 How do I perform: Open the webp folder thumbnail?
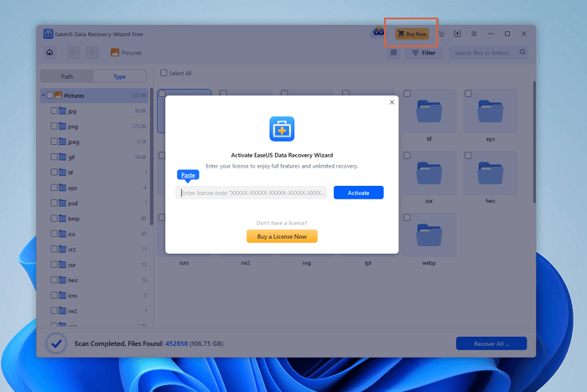point(429,235)
